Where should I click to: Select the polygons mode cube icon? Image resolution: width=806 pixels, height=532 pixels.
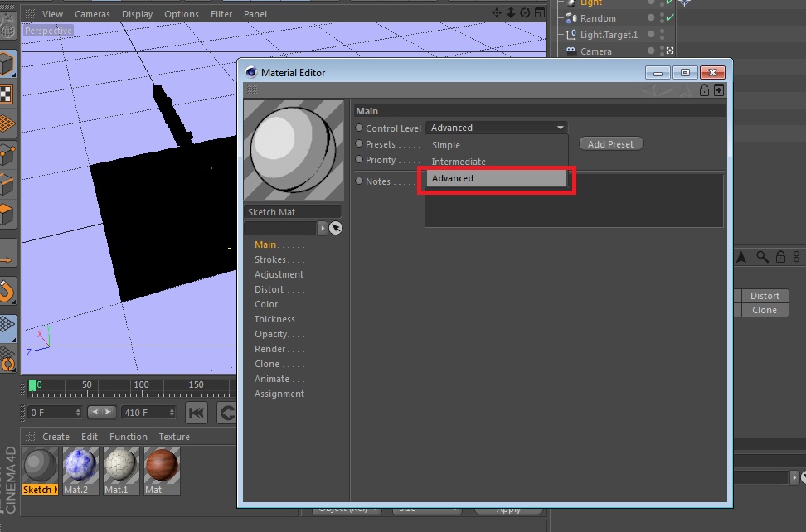point(7,214)
